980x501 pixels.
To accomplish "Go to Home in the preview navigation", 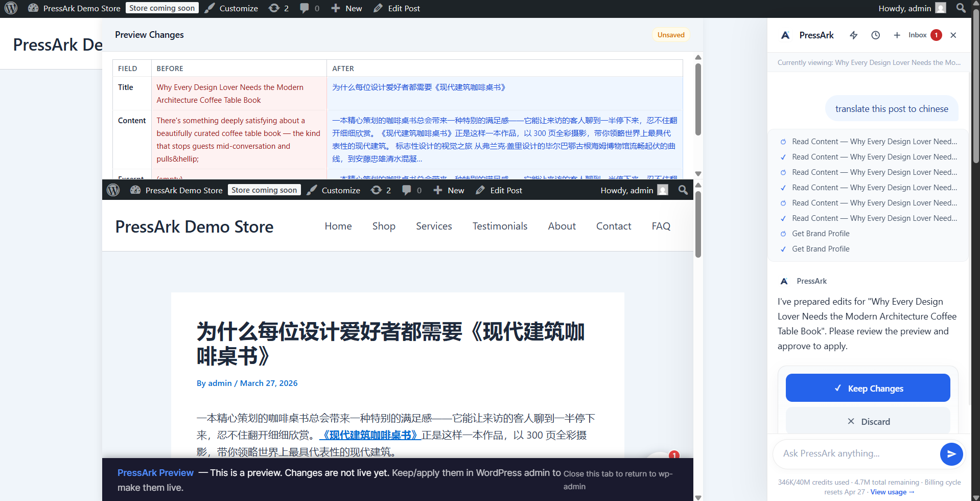I will [338, 226].
